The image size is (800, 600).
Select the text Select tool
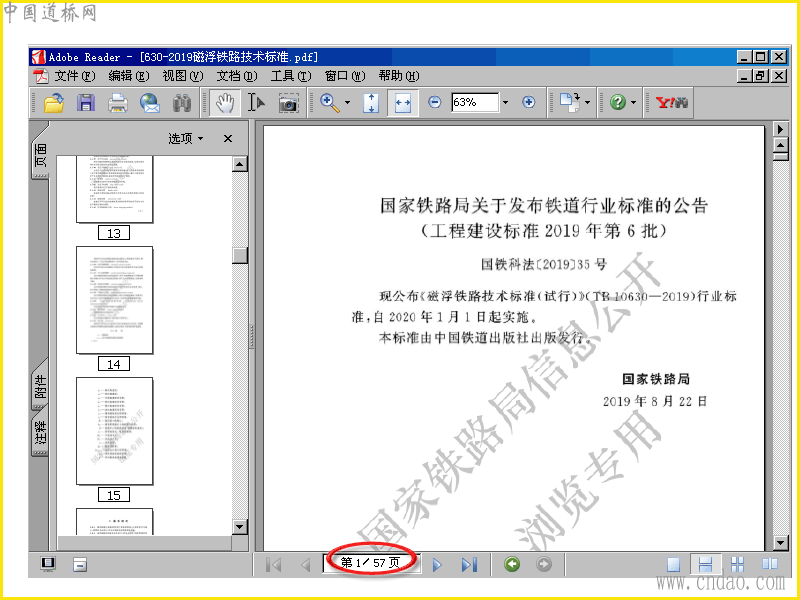coord(256,103)
